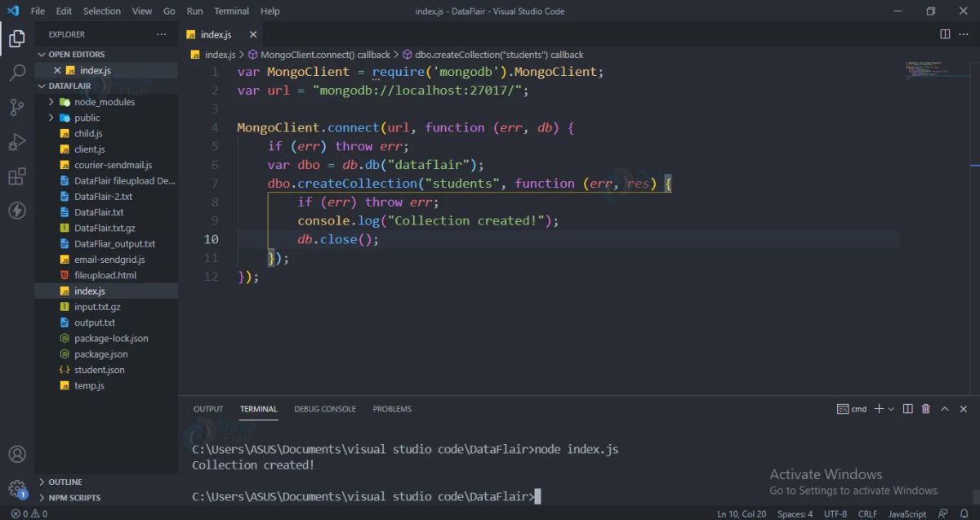Image resolution: width=980 pixels, height=520 pixels.
Task: Open the Run menu
Action: pos(194,11)
